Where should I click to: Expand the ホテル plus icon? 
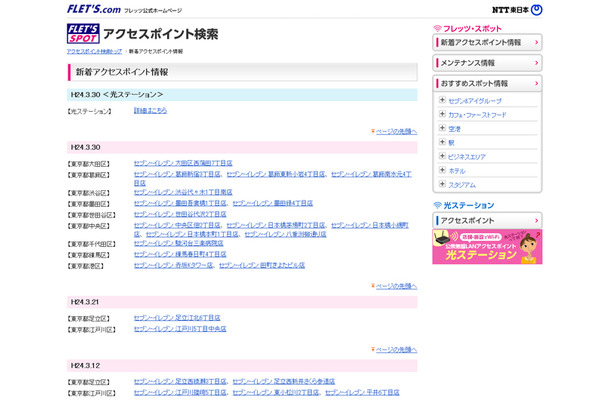pyautogui.click(x=442, y=170)
